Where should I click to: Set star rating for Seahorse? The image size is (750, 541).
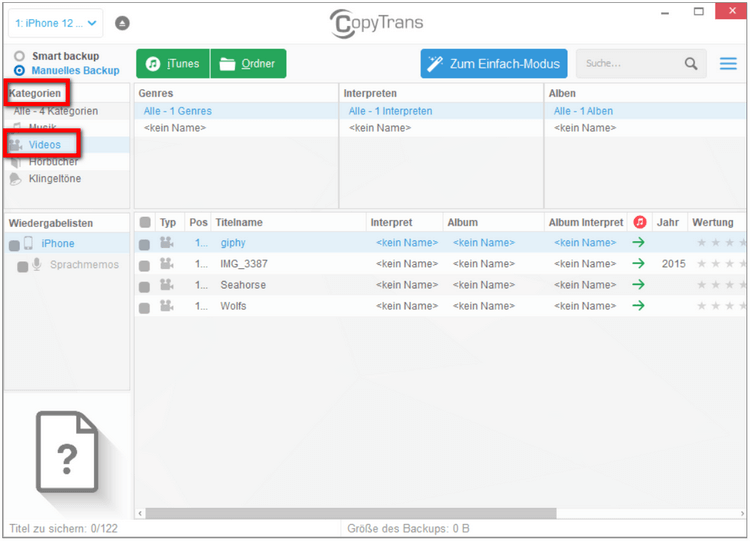pos(721,285)
